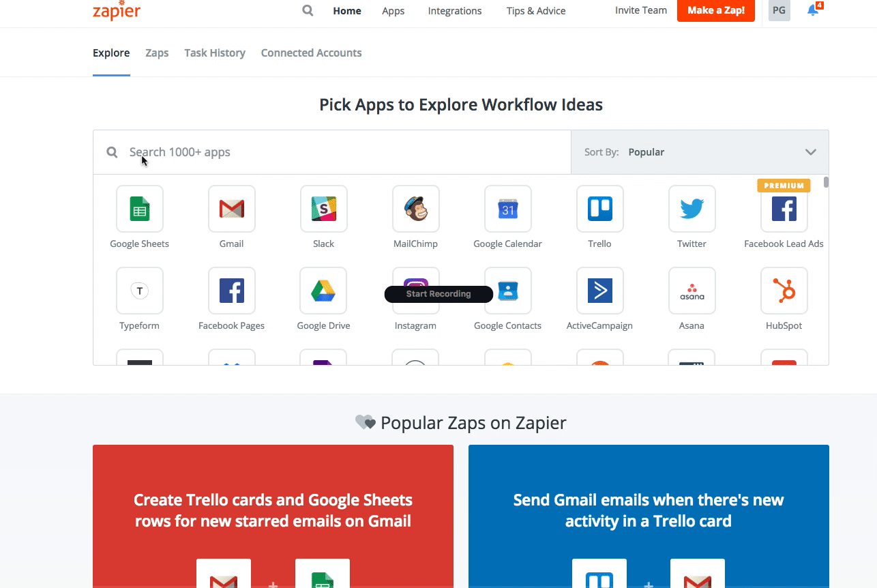Click the app list scrollbar
The height and width of the screenshot is (588, 877).
826,182
